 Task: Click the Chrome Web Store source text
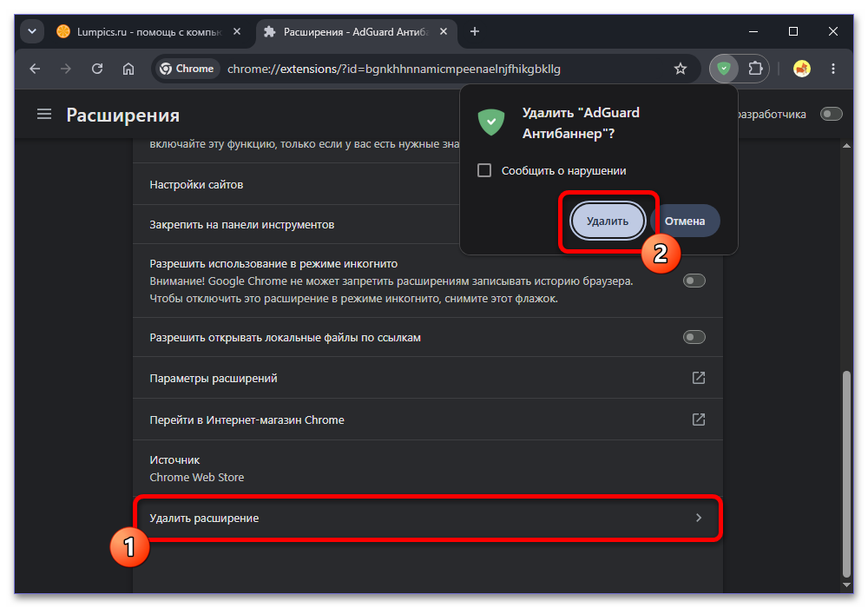pos(196,478)
